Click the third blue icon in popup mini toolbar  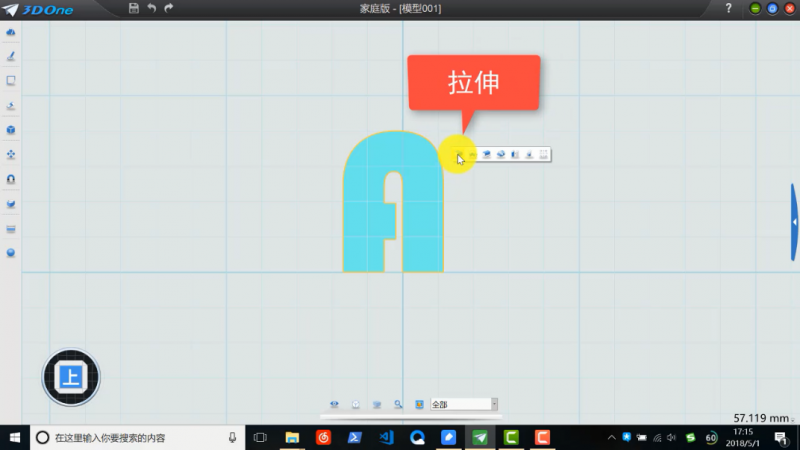487,155
